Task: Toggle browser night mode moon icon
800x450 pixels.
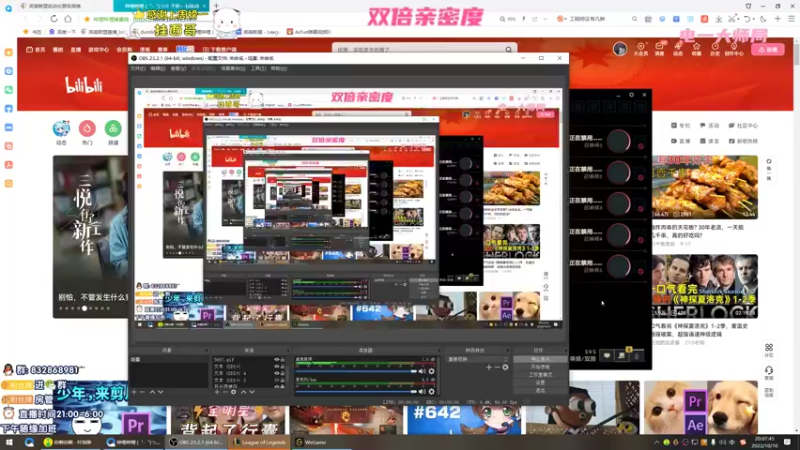Action: [x=763, y=19]
